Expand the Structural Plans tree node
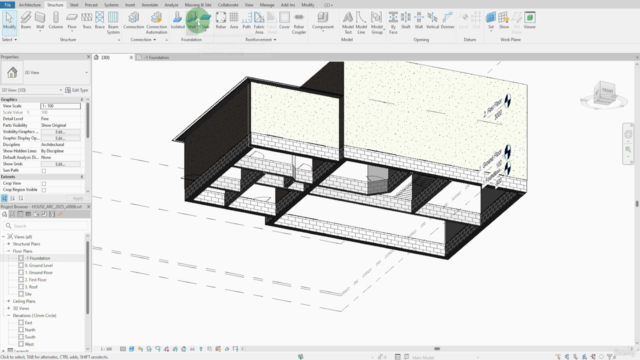 coord(9,244)
